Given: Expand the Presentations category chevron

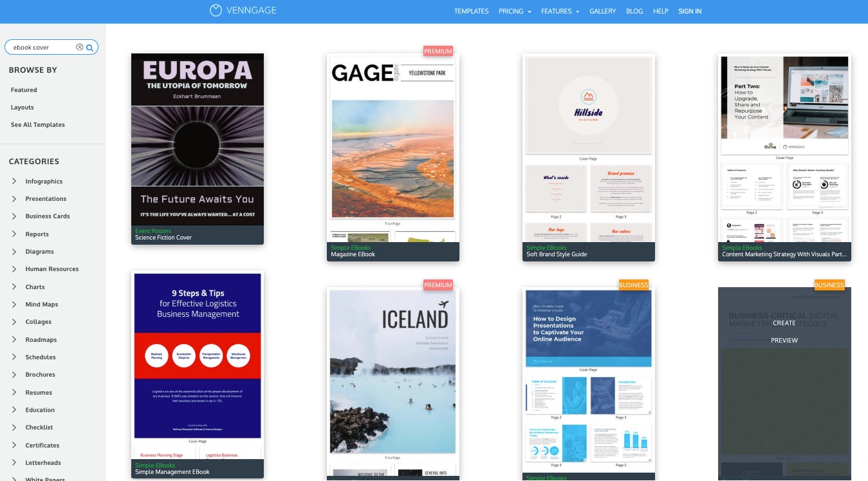Looking at the screenshot, I should 14,199.
